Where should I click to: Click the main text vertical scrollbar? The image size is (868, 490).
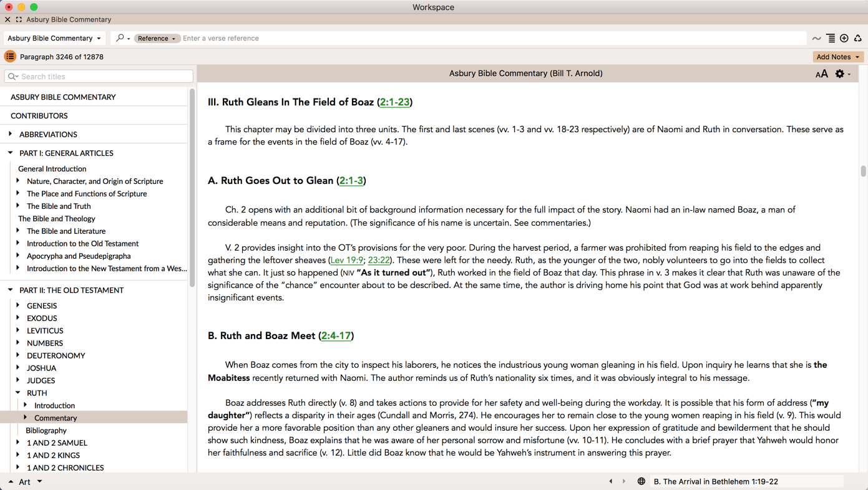[864, 171]
